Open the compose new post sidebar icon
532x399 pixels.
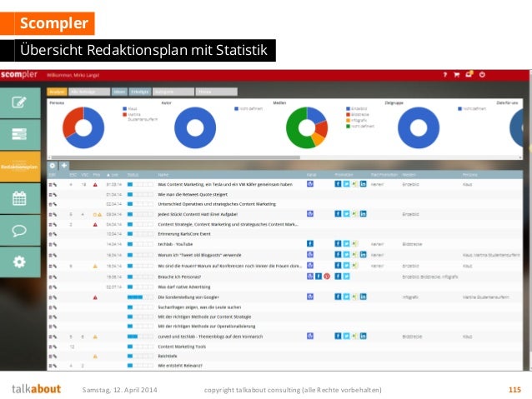[x=19, y=102]
